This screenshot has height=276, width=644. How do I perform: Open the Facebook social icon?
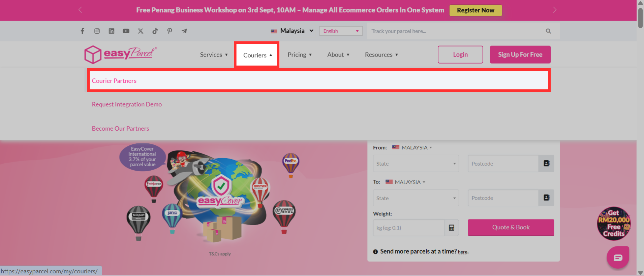point(82,31)
